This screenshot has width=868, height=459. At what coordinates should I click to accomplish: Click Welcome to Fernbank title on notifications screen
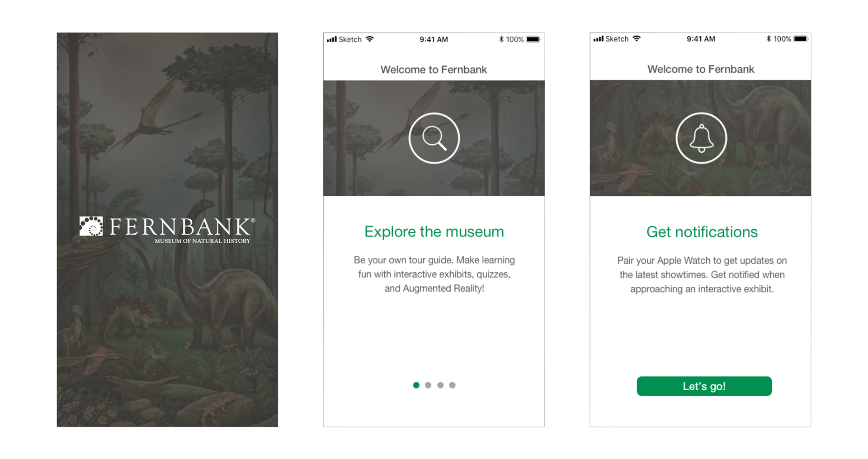click(701, 69)
